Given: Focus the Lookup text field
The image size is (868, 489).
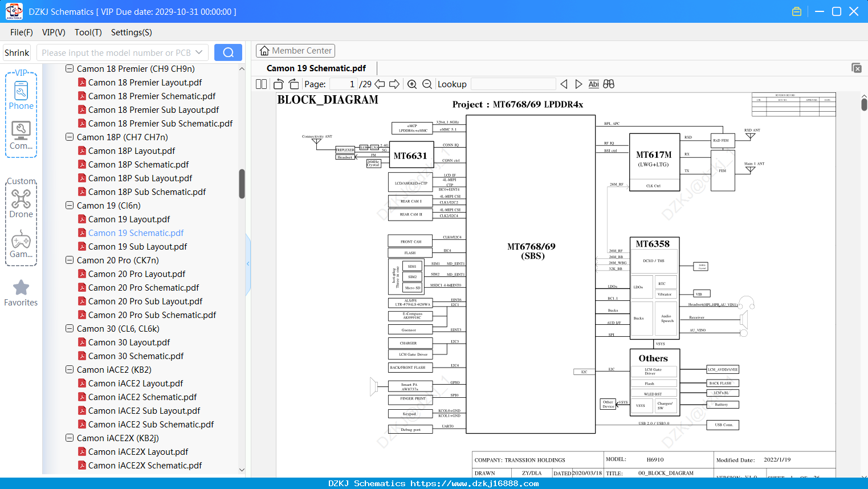Looking at the screenshot, I should [513, 84].
